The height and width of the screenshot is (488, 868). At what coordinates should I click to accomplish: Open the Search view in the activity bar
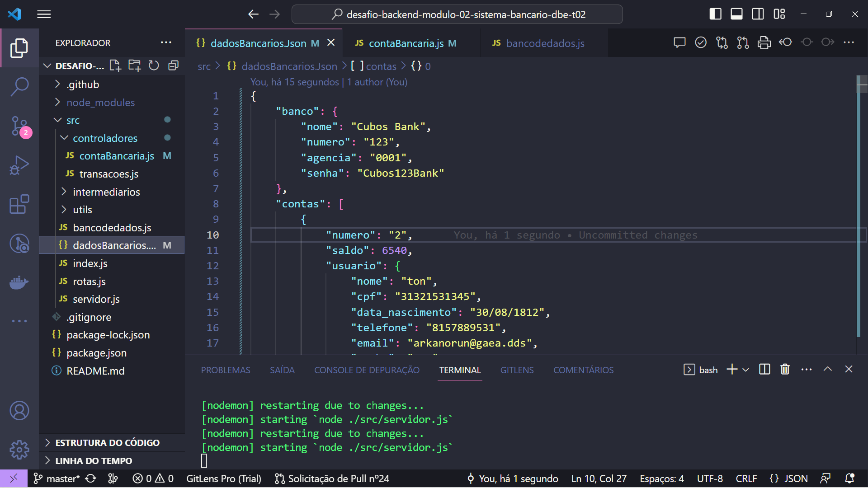click(x=19, y=86)
